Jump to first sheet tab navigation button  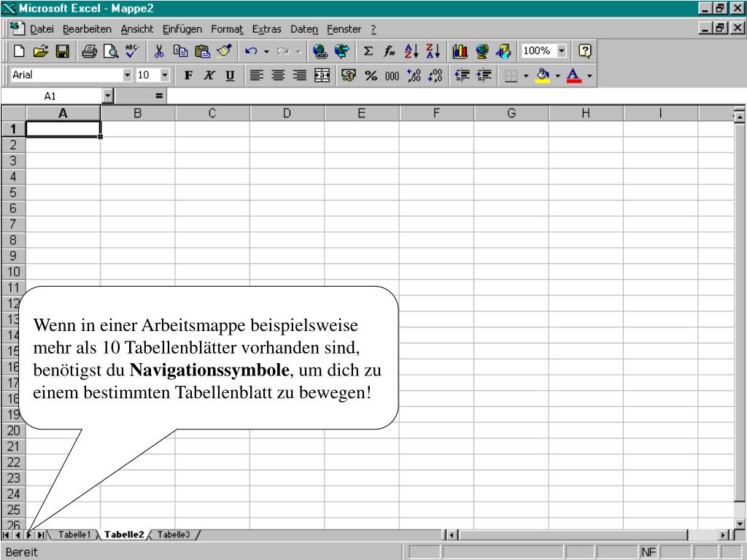coord(6,535)
